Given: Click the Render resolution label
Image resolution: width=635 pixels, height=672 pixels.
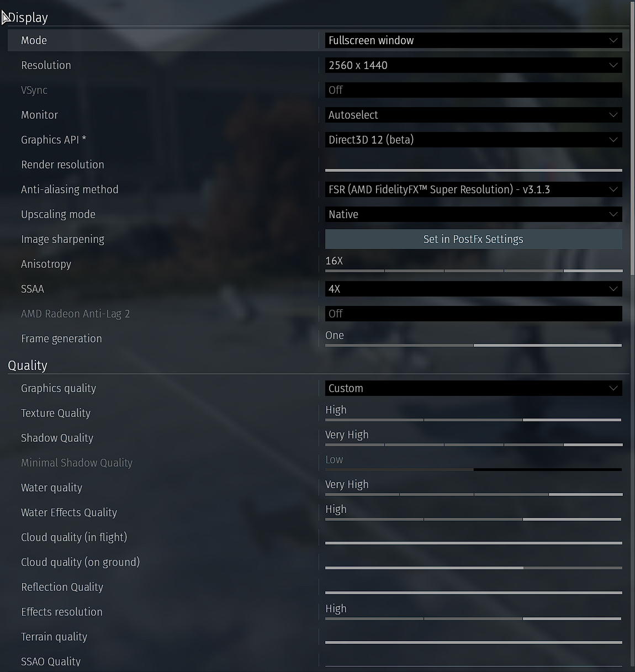Looking at the screenshot, I should click(x=62, y=165).
